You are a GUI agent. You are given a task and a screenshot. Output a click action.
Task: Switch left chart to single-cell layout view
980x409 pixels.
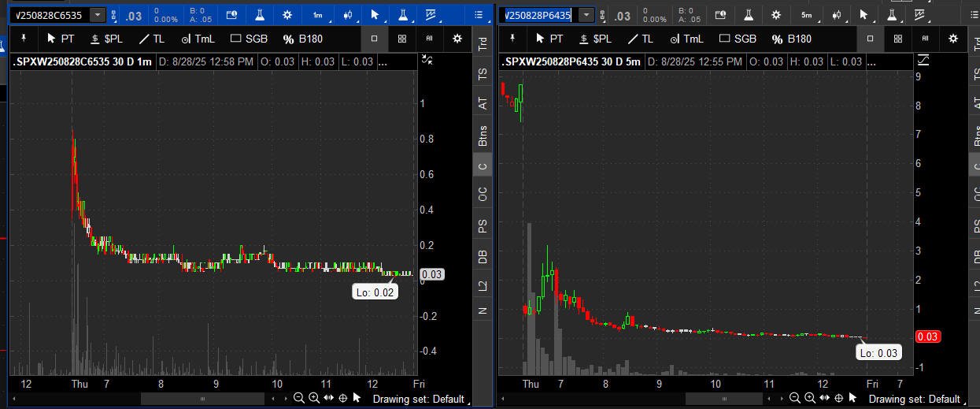tap(374, 39)
